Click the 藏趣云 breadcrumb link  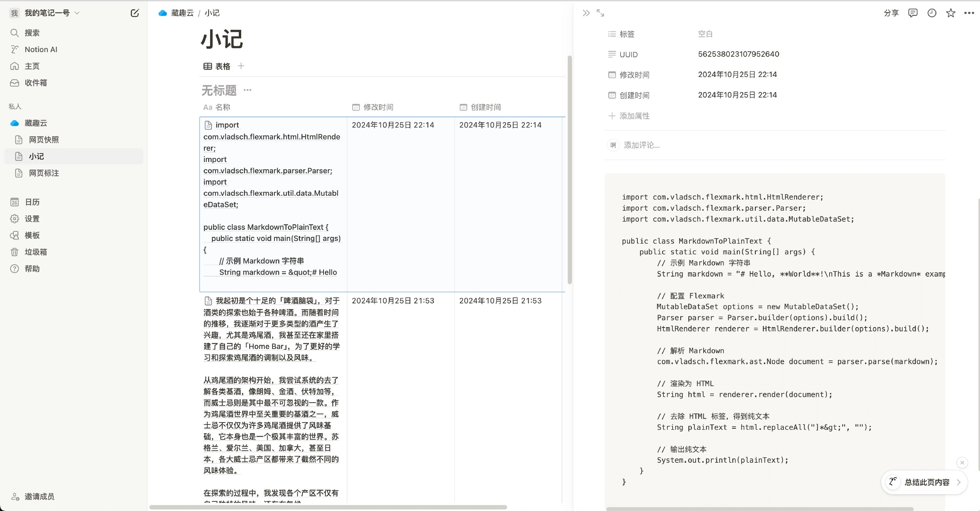pos(176,13)
